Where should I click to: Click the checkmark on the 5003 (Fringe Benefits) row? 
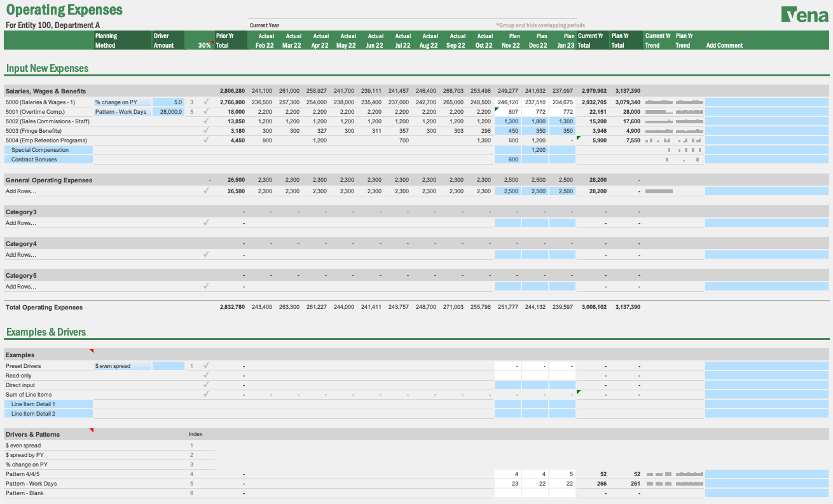pyautogui.click(x=205, y=130)
